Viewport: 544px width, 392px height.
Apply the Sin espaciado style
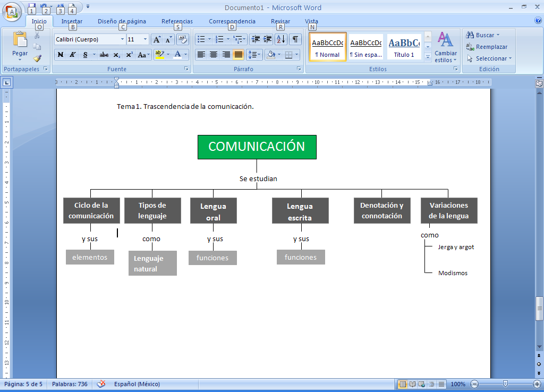(x=365, y=47)
